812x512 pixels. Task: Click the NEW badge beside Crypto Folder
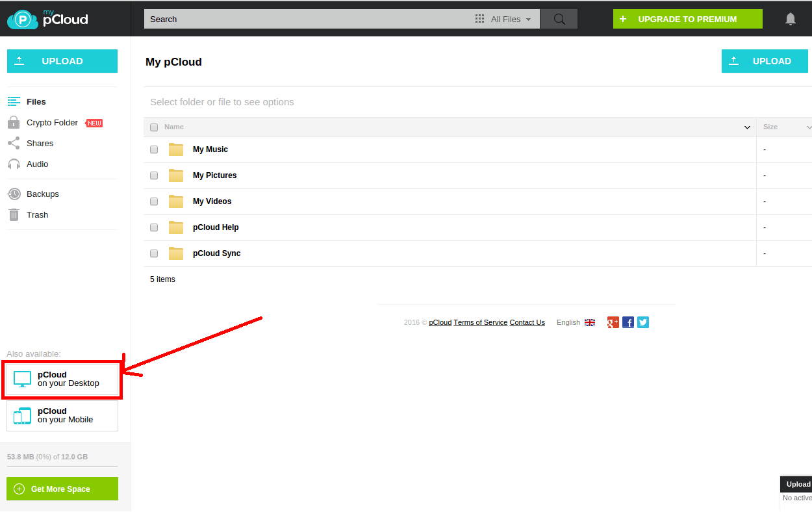pos(94,123)
